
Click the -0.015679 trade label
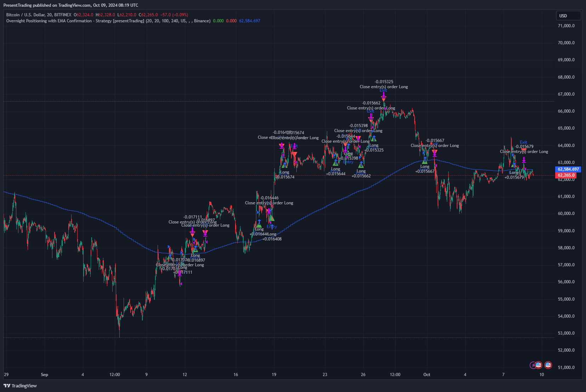tap(524, 147)
